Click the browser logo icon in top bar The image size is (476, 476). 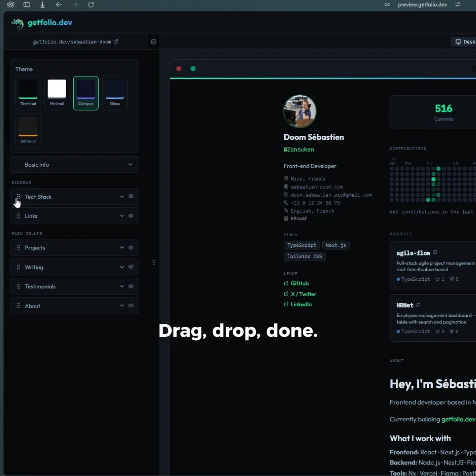point(11,4)
